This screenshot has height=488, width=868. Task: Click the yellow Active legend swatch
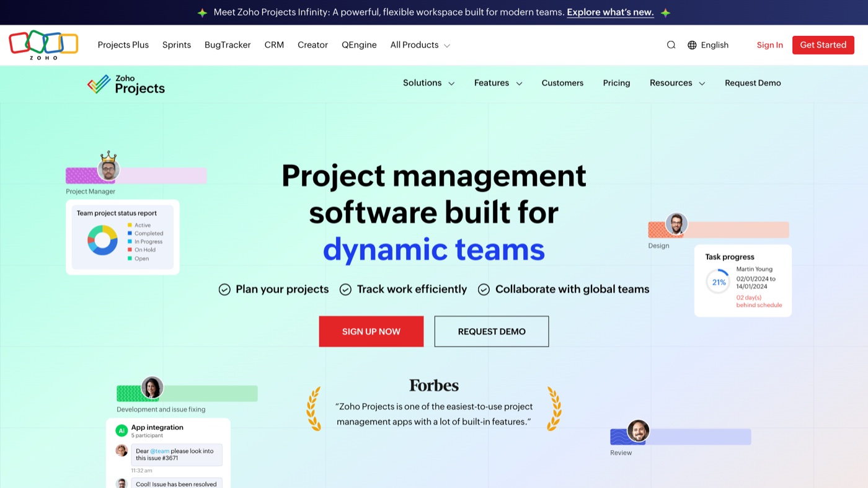click(130, 225)
